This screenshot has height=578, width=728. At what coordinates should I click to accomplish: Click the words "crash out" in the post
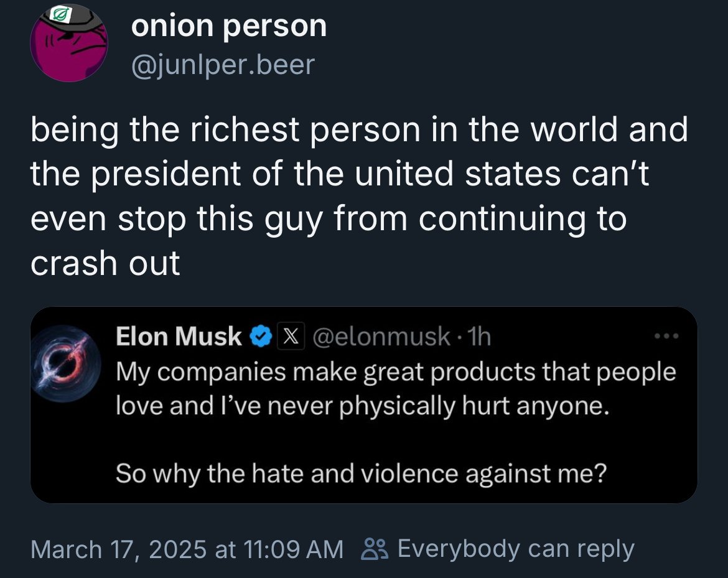tap(105, 264)
